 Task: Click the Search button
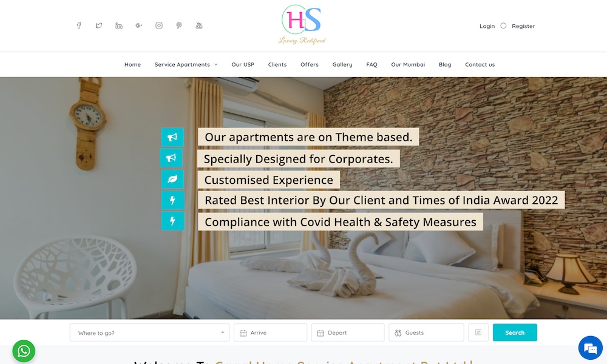pyautogui.click(x=515, y=332)
